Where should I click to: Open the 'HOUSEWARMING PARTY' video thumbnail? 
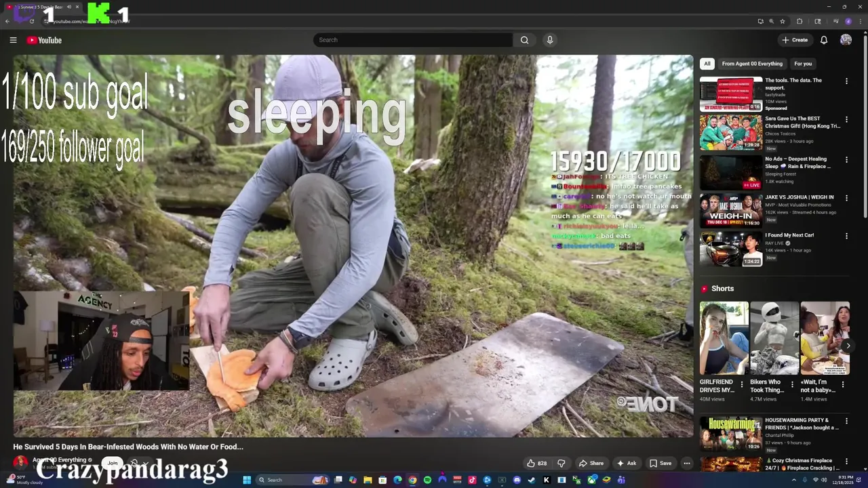pos(731,434)
